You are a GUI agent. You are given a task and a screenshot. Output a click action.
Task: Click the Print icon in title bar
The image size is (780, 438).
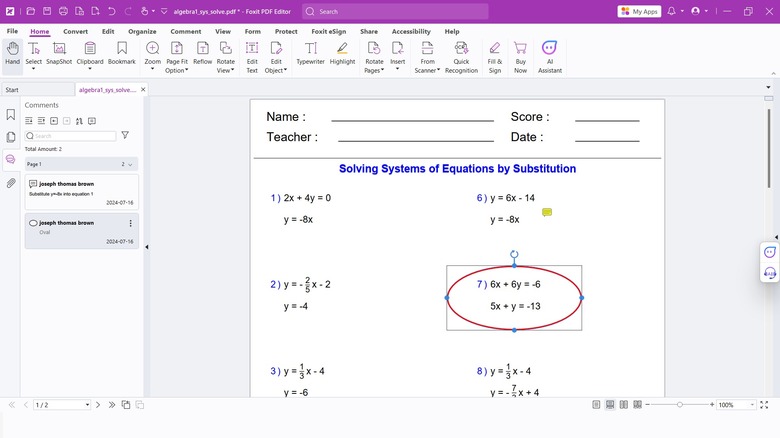pos(63,11)
